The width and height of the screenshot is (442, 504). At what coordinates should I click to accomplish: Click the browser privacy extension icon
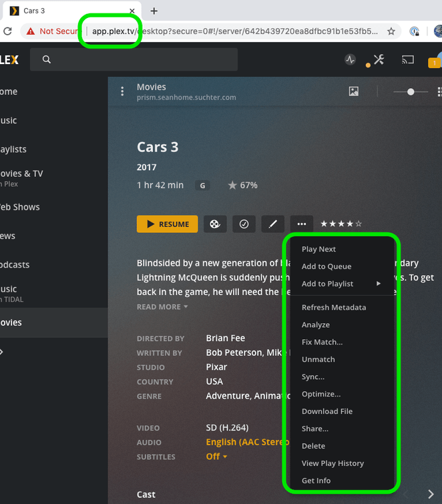pos(415,31)
